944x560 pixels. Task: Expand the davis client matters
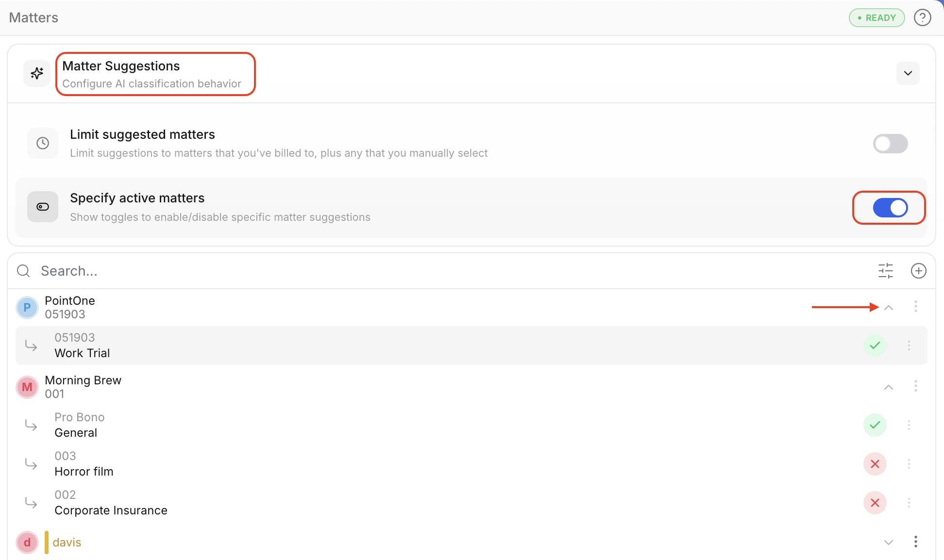point(889,543)
